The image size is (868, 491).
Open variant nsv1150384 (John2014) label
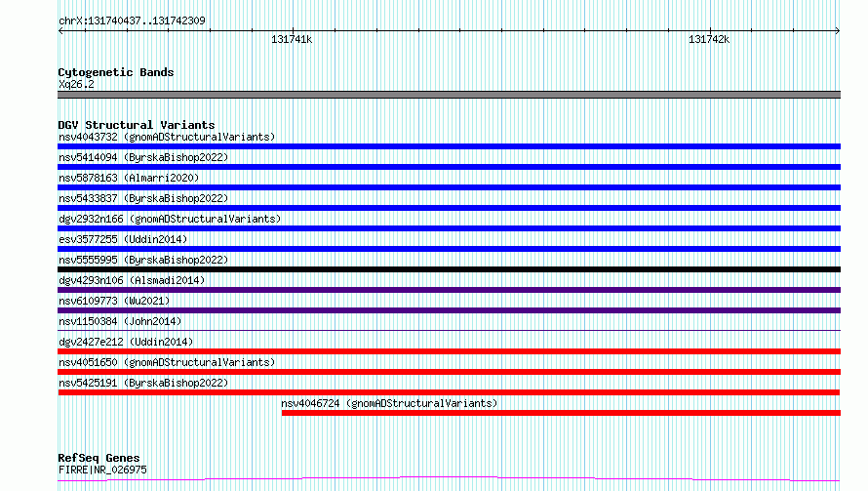point(120,321)
